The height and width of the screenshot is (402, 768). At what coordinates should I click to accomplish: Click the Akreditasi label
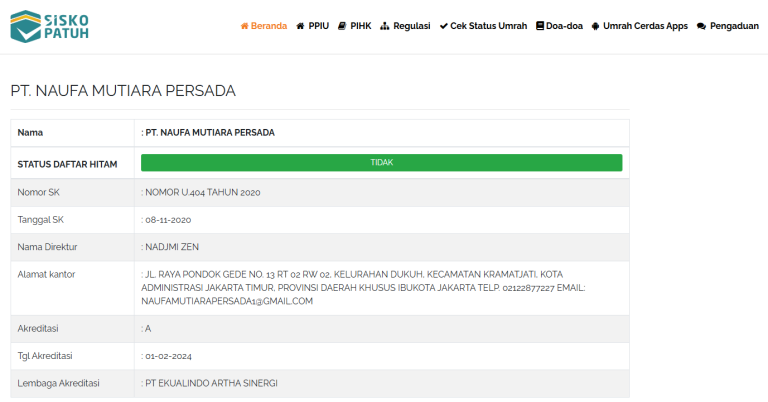38,329
